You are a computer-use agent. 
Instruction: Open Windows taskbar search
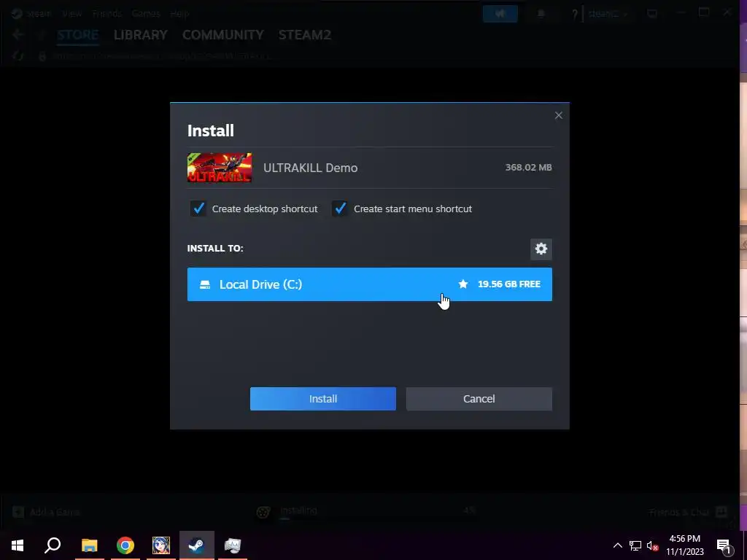(53, 545)
